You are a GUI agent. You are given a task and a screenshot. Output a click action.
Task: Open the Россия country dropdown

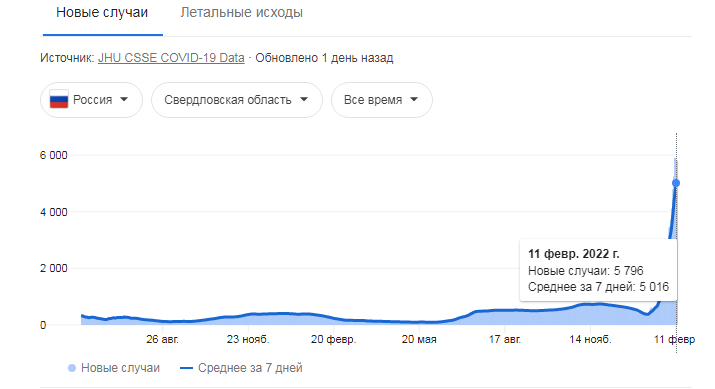click(x=91, y=100)
